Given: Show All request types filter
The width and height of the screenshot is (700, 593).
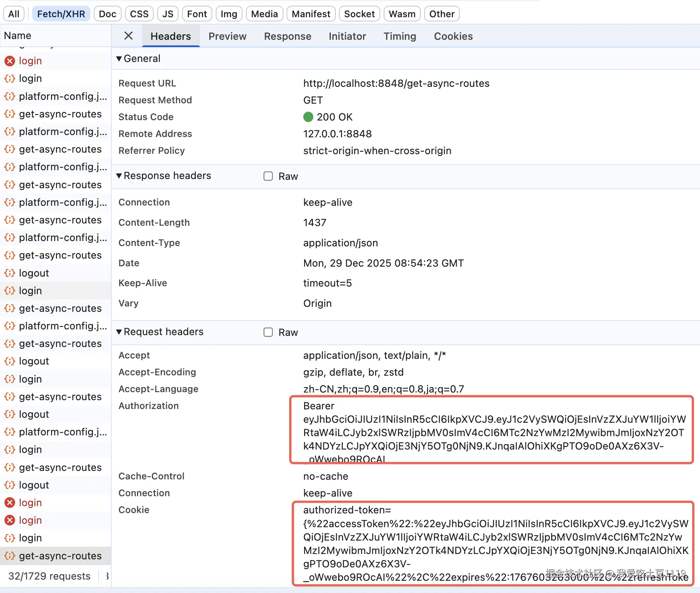Looking at the screenshot, I should tap(14, 14).
